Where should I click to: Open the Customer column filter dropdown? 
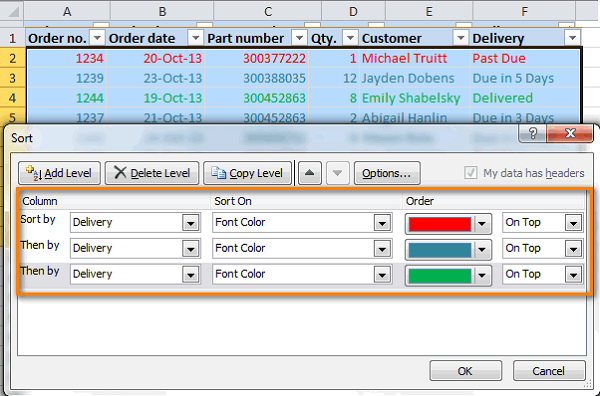click(461, 38)
